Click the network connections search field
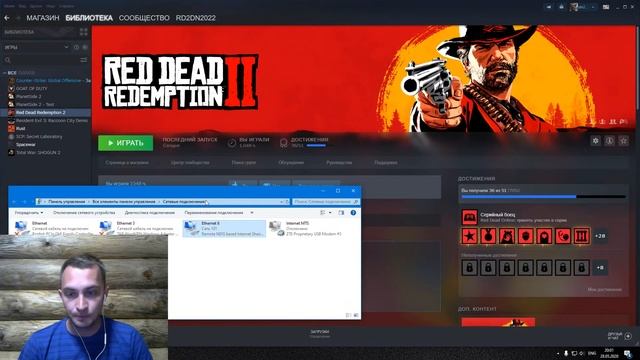 coord(326,202)
